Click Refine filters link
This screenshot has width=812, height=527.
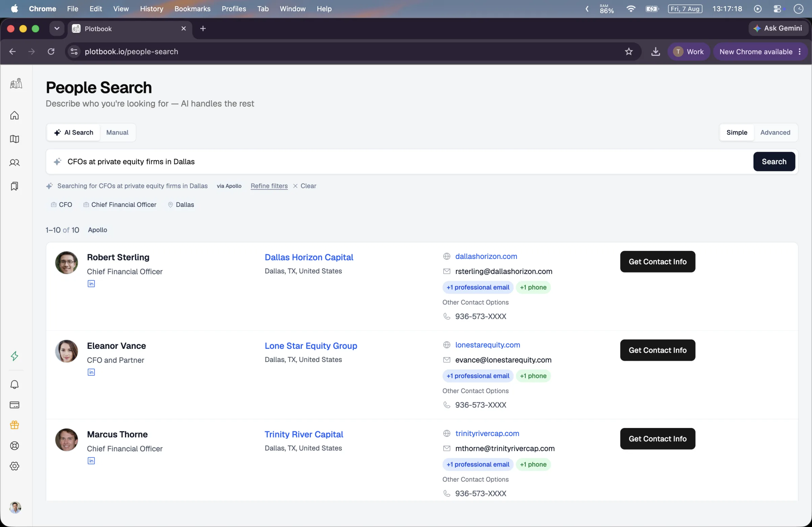(269, 186)
